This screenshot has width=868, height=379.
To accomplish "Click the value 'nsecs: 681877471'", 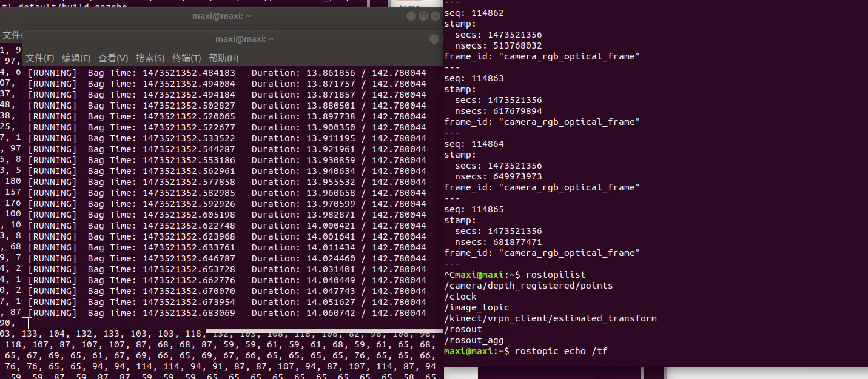I will (499, 242).
